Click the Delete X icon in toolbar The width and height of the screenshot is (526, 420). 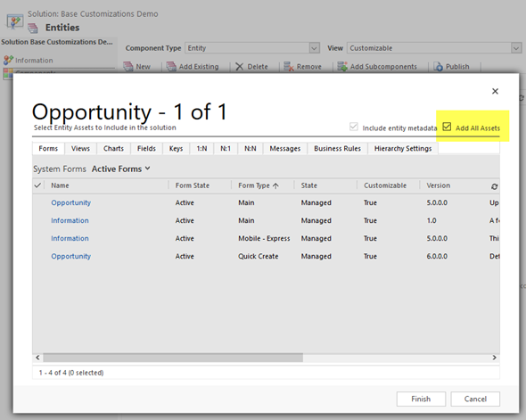point(240,66)
